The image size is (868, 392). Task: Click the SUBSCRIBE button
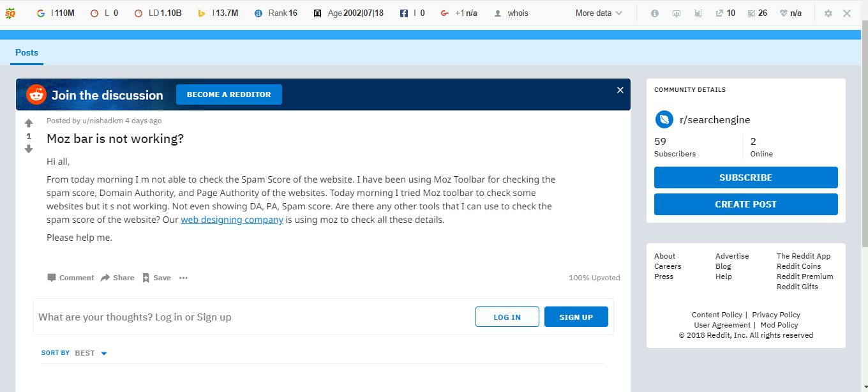746,177
